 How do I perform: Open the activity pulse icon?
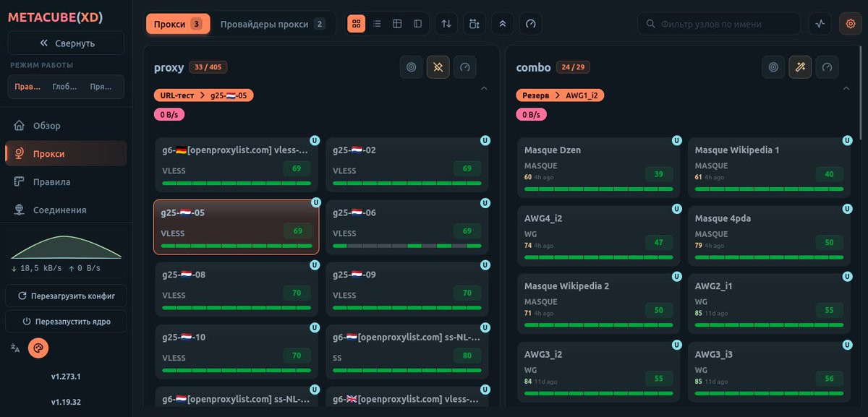820,24
